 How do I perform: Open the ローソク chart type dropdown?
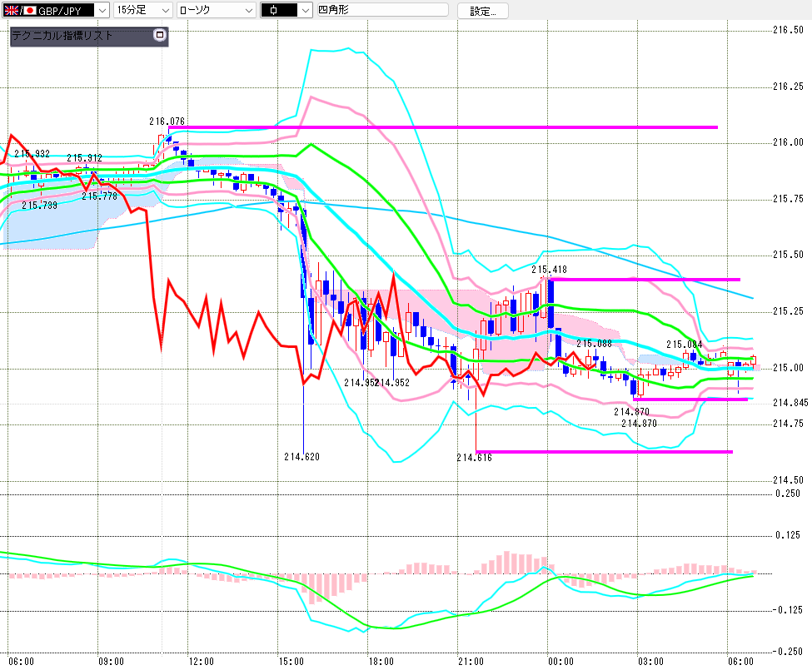click(217, 10)
